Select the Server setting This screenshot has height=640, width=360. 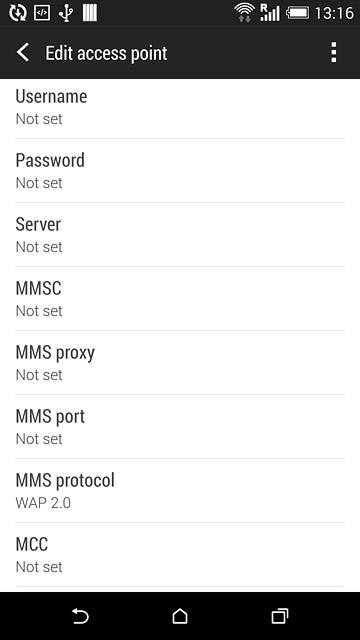[x=180, y=235]
